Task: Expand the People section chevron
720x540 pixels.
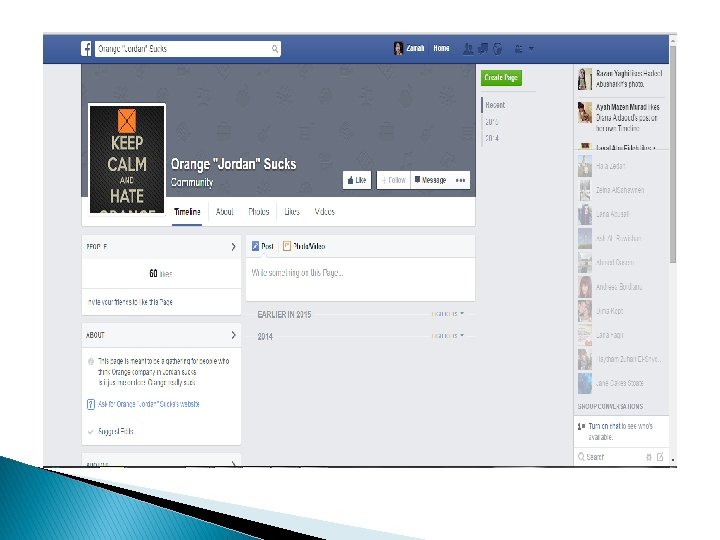Action: click(233, 247)
